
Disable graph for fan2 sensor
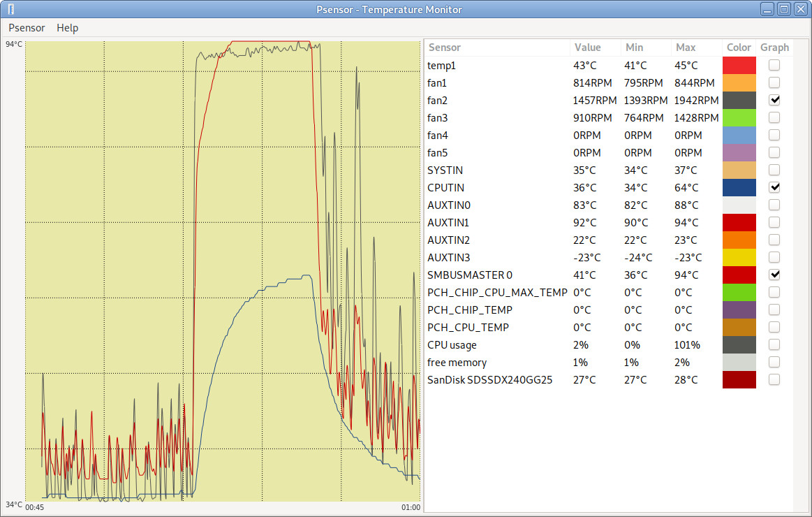click(774, 100)
